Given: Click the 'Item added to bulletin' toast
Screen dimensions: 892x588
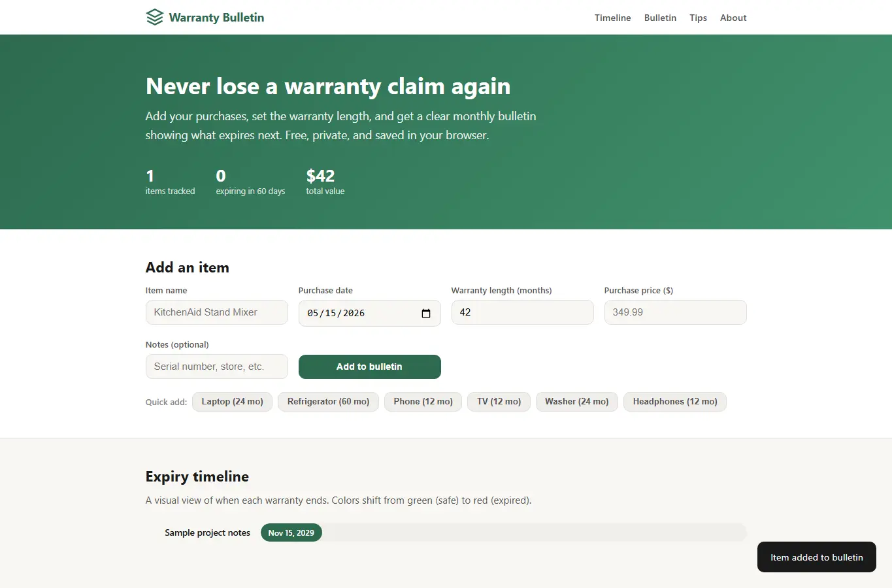Looking at the screenshot, I should (x=816, y=557).
